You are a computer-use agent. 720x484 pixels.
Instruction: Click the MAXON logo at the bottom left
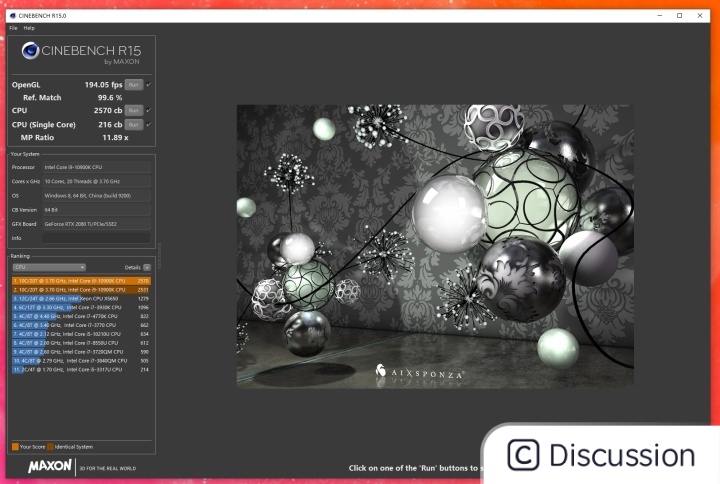[50, 467]
